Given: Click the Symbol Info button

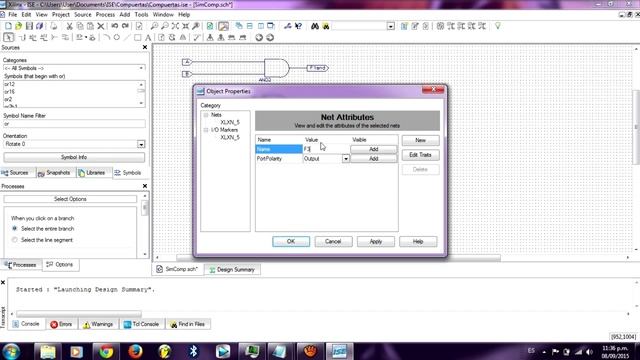Looking at the screenshot, I should (x=74, y=158).
